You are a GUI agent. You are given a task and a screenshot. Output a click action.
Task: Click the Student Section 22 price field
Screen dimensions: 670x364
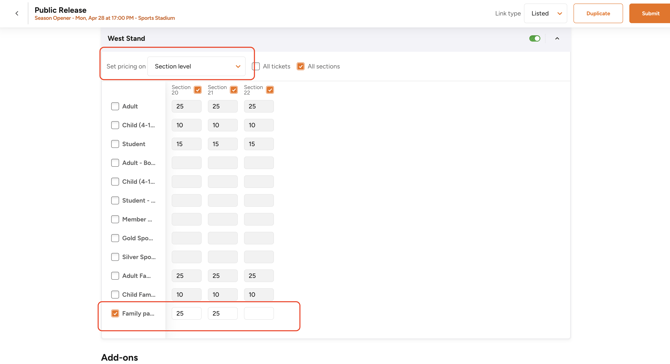pyautogui.click(x=259, y=144)
